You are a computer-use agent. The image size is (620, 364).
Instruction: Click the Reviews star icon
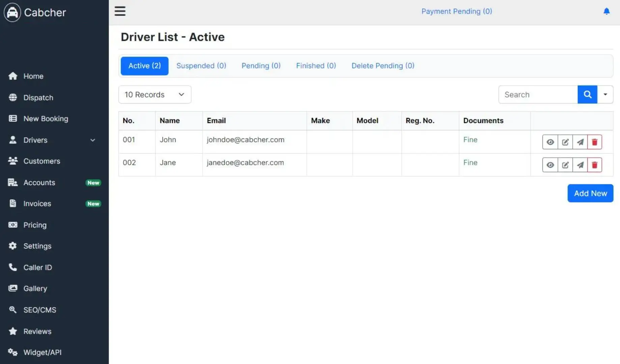[13, 331]
